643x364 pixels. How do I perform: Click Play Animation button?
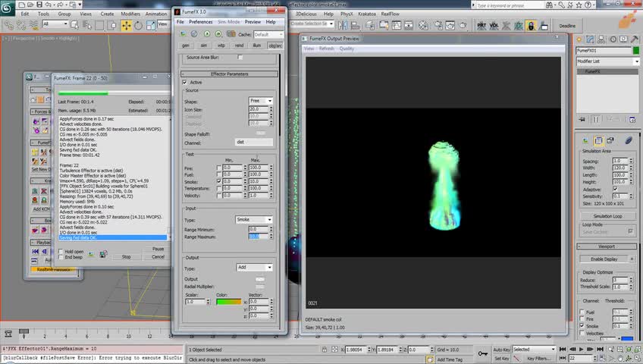click(x=581, y=350)
